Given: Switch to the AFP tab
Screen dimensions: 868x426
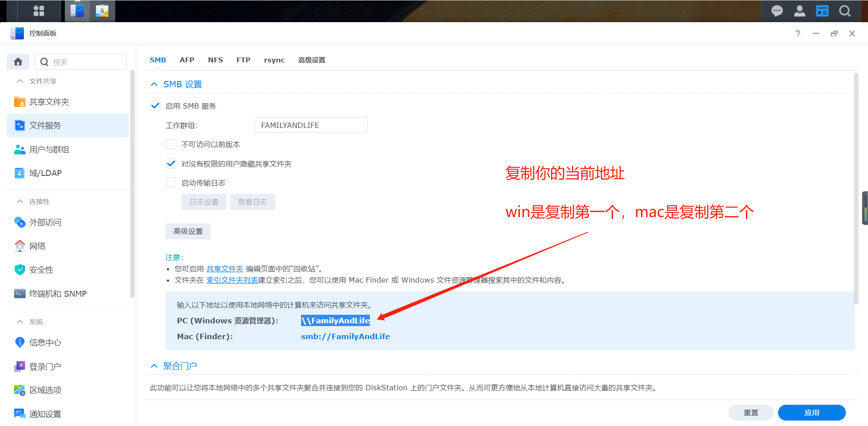Looking at the screenshot, I should [x=187, y=60].
